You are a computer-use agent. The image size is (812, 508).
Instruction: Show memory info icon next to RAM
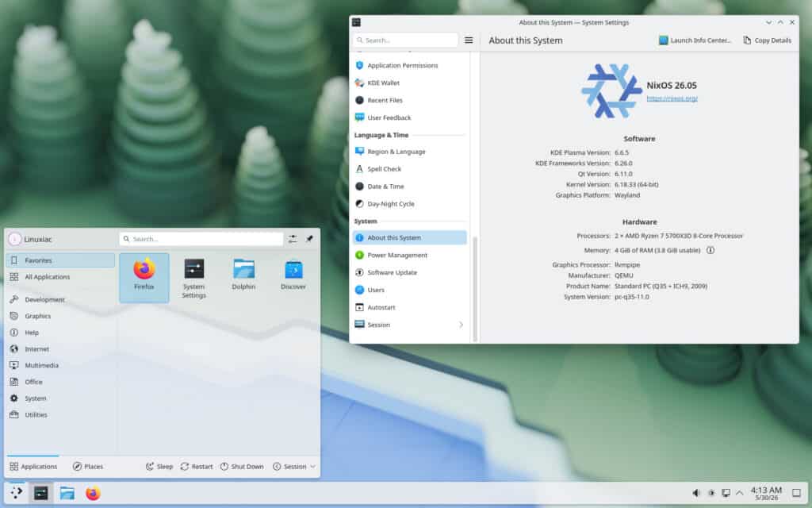point(710,250)
